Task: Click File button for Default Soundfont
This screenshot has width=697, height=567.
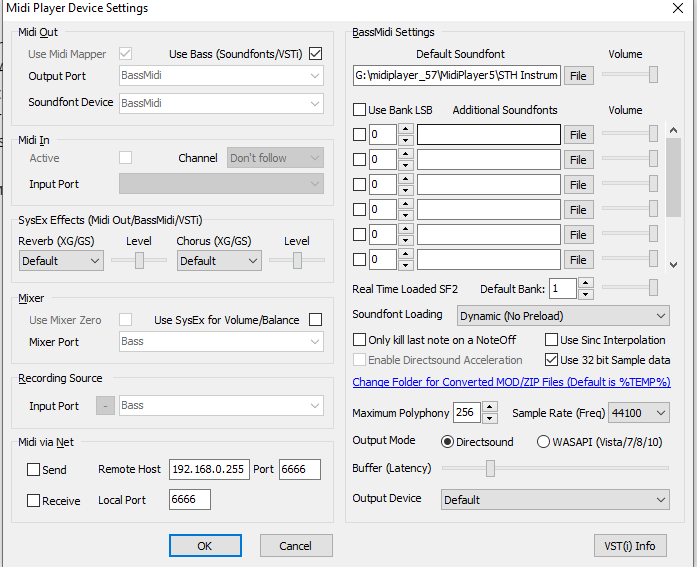Action: (578, 76)
